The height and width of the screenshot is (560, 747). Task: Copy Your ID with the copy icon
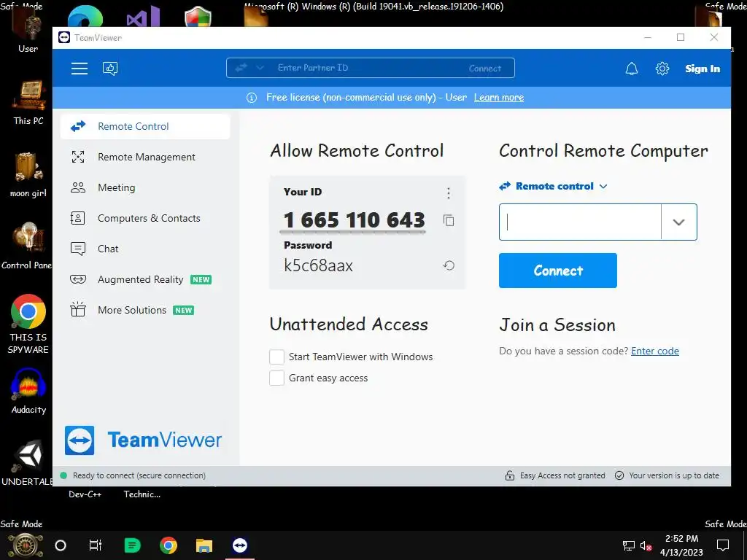pos(449,220)
